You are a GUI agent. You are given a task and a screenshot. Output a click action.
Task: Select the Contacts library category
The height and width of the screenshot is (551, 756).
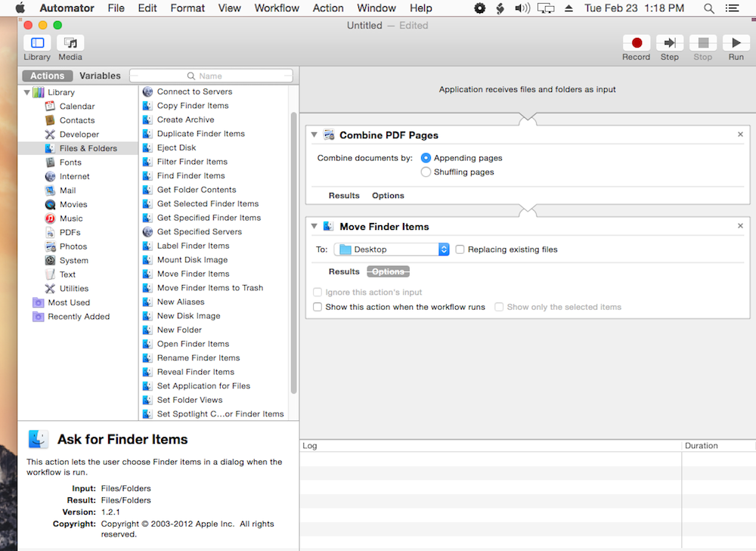77,120
